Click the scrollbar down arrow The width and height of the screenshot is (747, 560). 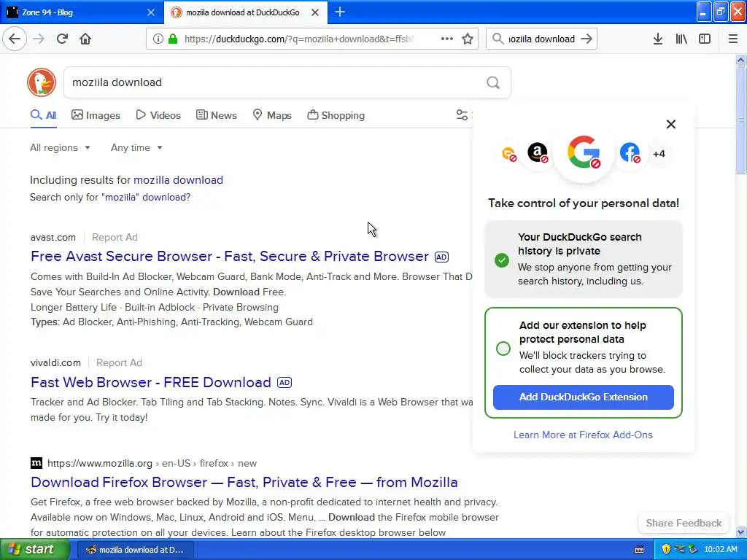point(741,532)
